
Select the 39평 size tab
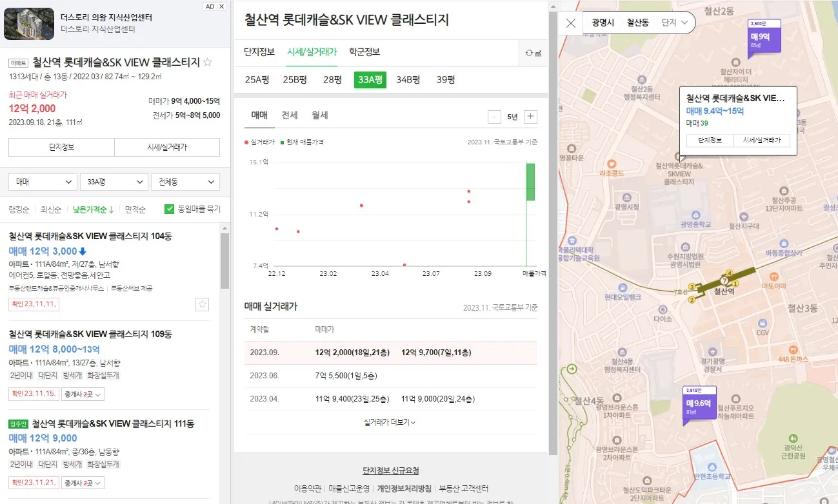[446, 80]
